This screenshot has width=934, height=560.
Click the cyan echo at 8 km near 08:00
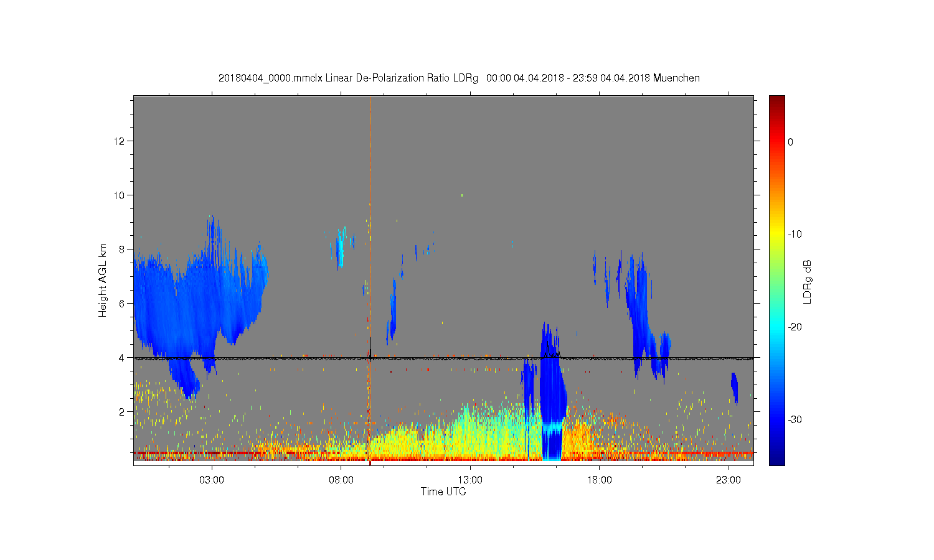click(x=340, y=249)
